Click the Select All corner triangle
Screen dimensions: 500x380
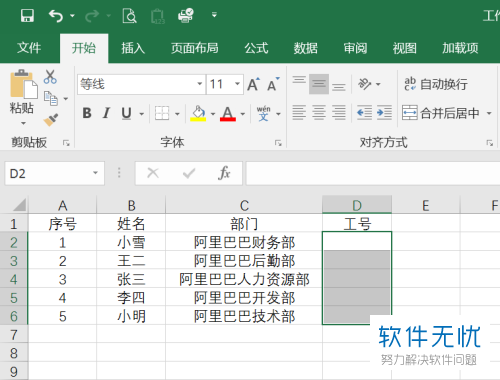coord(19,205)
